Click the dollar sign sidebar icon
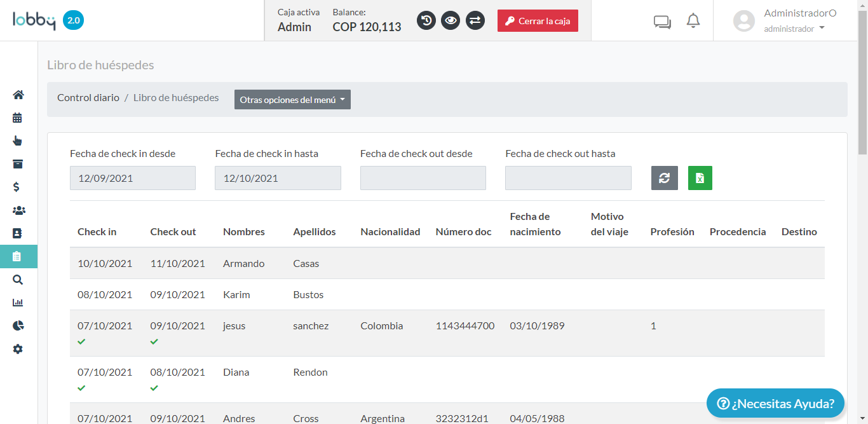Viewport: 868px width, 424px height. click(x=18, y=187)
